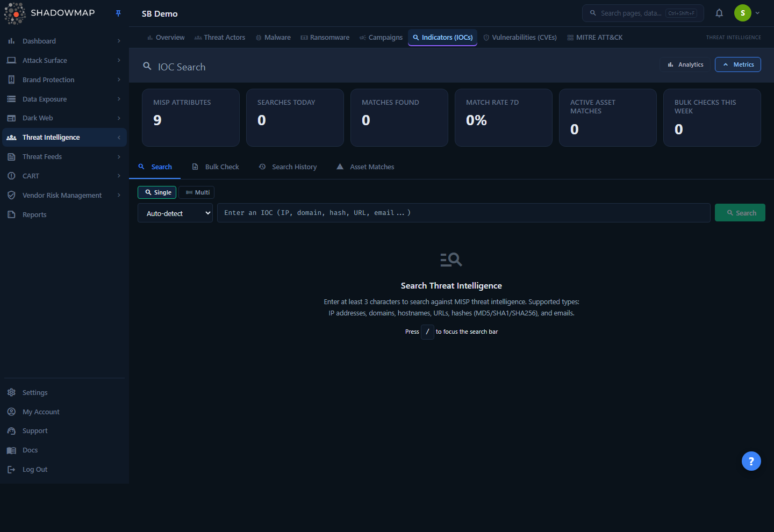Select Single search mode

point(157,192)
